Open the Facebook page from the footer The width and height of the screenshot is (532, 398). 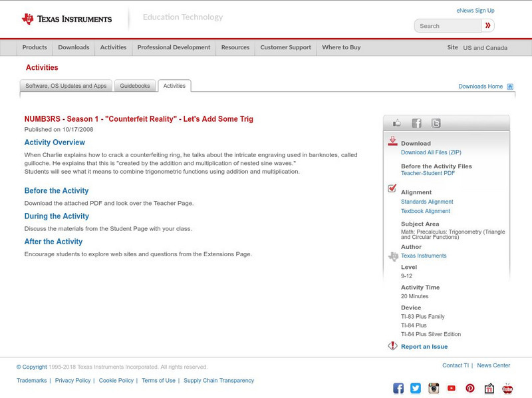(398, 388)
